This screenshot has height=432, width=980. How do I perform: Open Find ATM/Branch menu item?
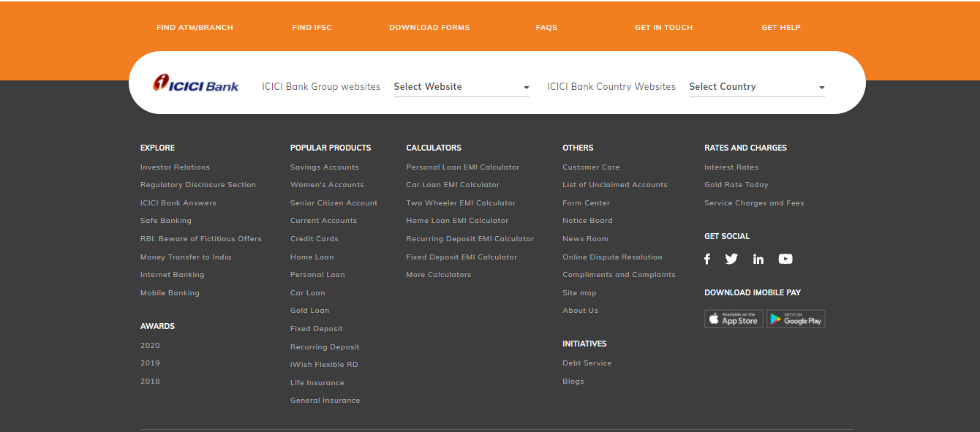pyautogui.click(x=195, y=28)
